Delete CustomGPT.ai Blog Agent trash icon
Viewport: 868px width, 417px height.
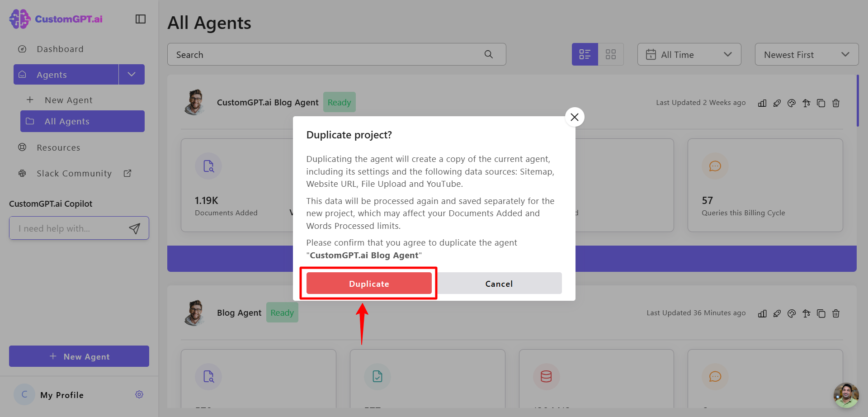pos(836,103)
